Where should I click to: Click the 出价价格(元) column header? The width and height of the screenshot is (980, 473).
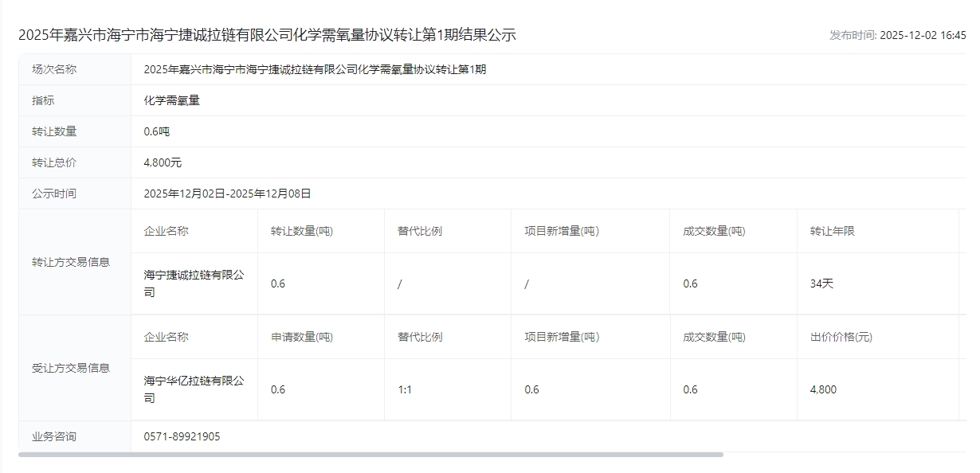point(841,337)
